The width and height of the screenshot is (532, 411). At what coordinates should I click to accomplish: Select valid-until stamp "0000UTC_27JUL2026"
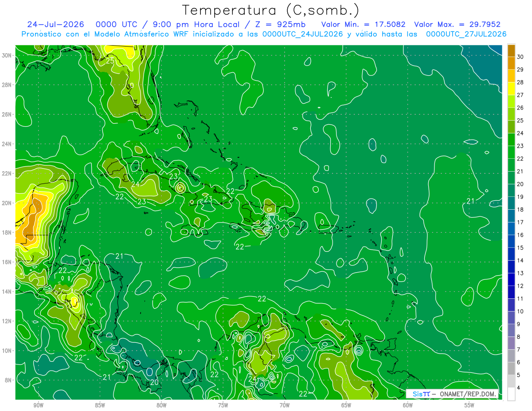466,34
